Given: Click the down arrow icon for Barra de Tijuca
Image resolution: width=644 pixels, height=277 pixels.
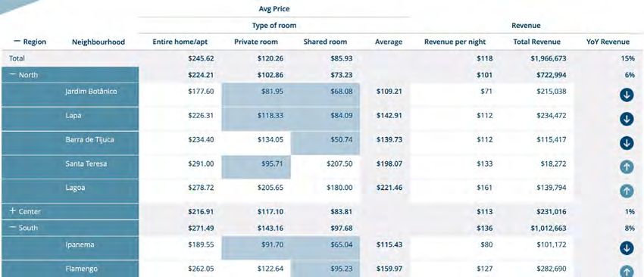Looking at the screenshot, I should (x=627, y=143).
